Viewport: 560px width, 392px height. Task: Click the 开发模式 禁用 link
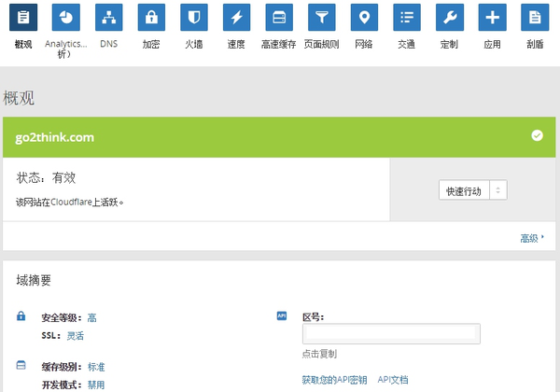coord(96,385)
